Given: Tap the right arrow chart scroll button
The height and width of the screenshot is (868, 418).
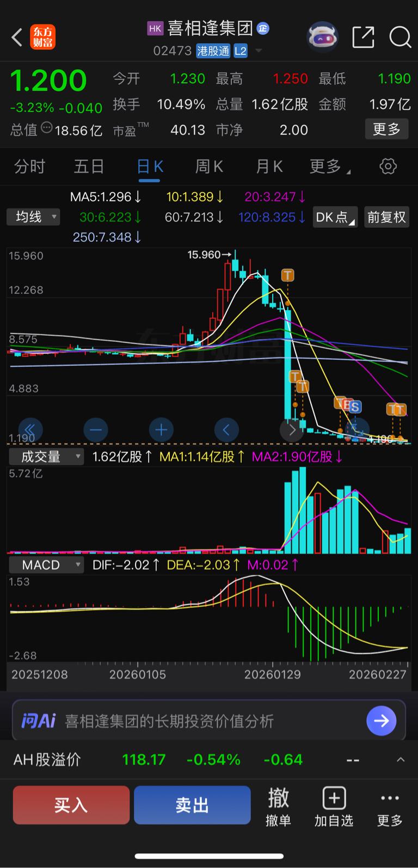Looking at the screenshot, I should pyautogui.click(x=292, y=430).
